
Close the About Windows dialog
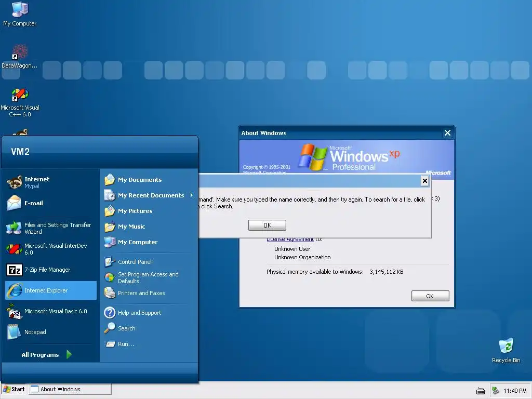[447, 133]
